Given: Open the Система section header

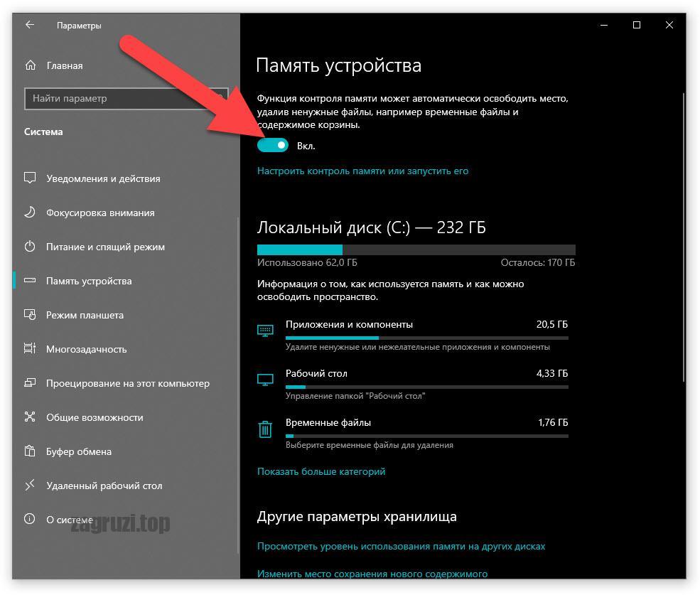Looking at the screenshot, I should [x=44, y=132].
